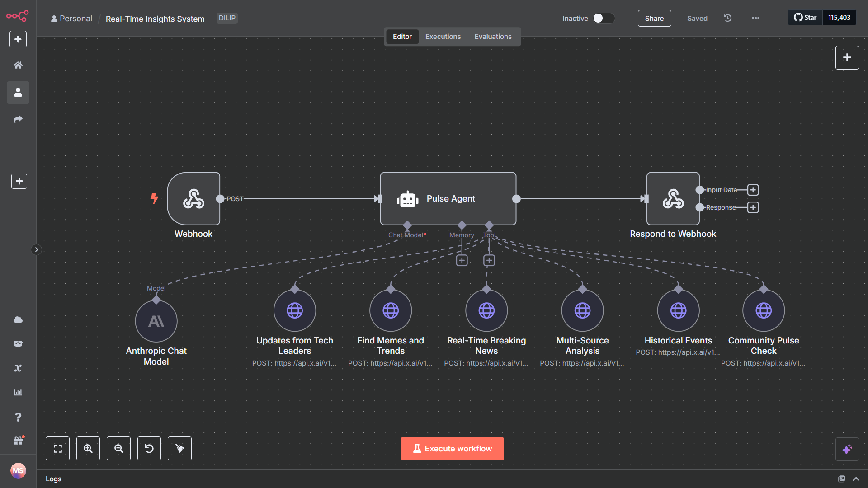The height and width of the screenshot is (488, 868).
Task: Open the workflow options ellipsis menu
Action: click(755, 18)
